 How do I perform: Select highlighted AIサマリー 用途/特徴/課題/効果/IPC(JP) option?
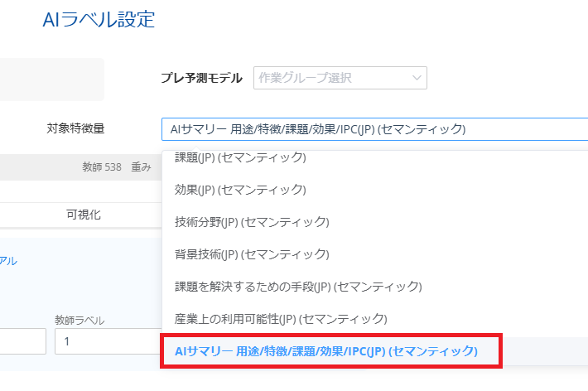(x=326, y=351)
